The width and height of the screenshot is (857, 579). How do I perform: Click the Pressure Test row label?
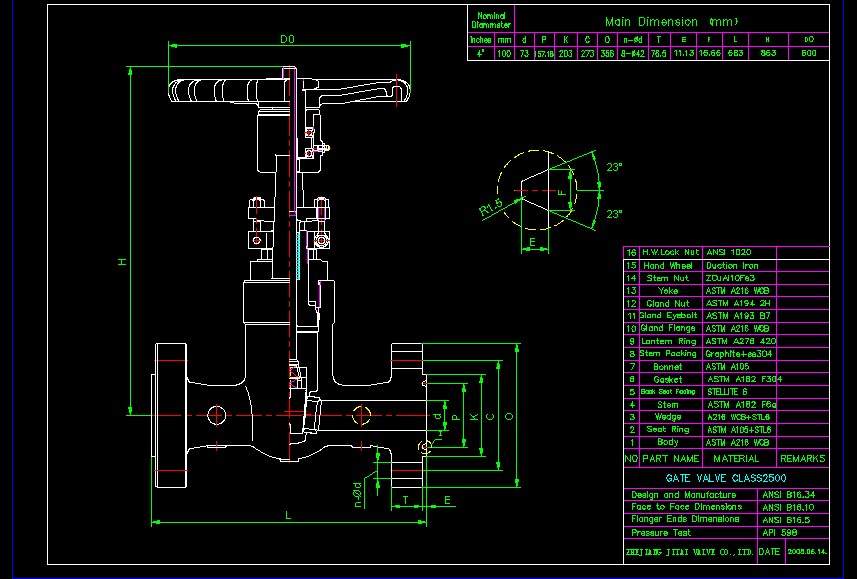pyautogui.click(x=661, y=533)
